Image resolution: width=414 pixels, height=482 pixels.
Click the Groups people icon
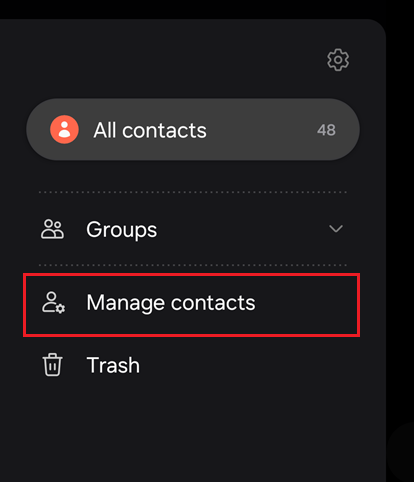pos(52,229)
